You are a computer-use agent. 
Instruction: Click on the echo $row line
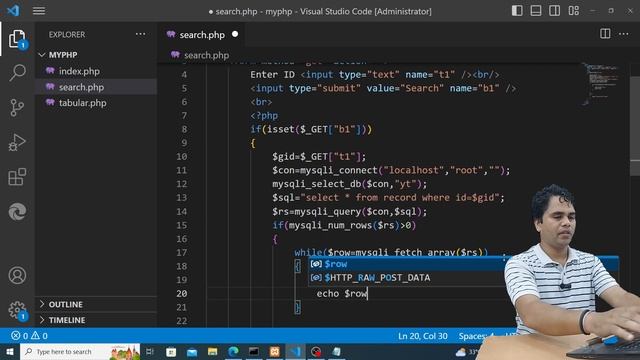tap(342, 293)
